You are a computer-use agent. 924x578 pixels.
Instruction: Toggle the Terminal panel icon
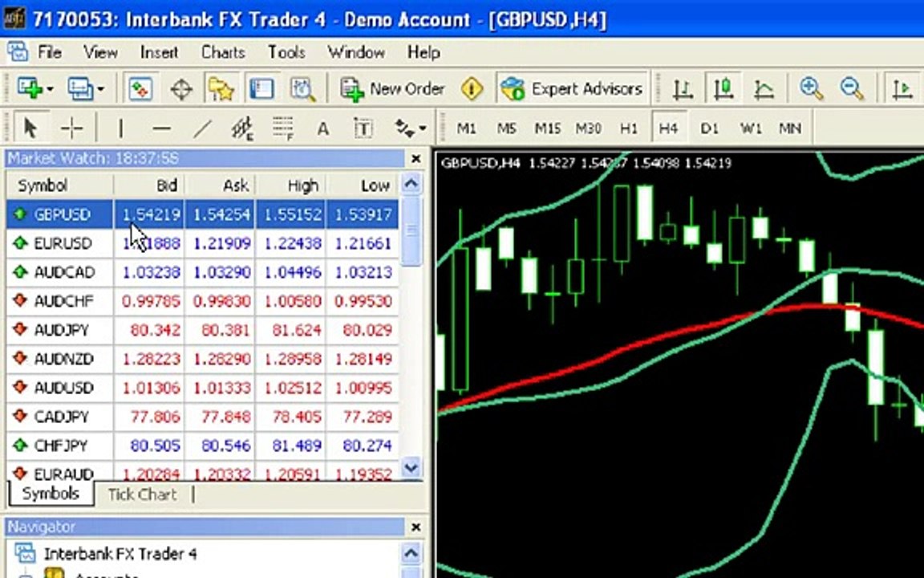(x=261, y=89)
